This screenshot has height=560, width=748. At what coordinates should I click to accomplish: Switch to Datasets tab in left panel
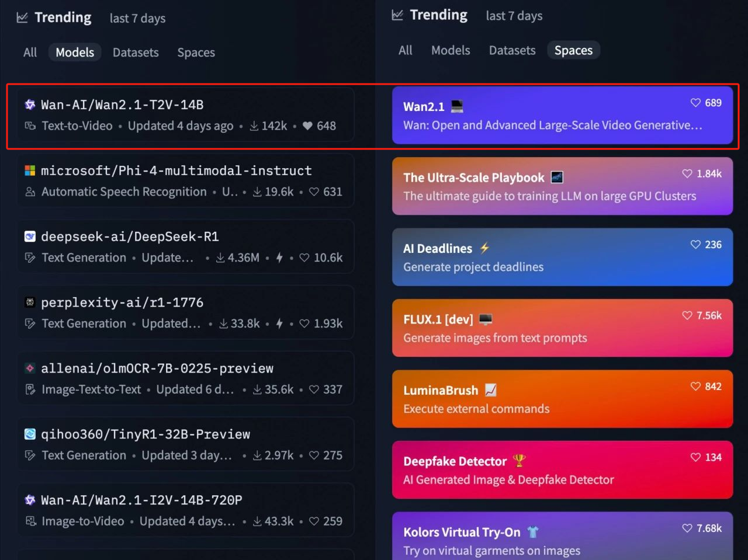(x=136, y=53)
